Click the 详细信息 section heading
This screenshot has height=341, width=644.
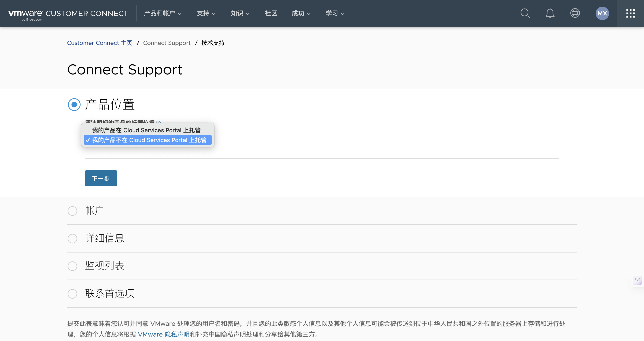click(x=104, y=238)
